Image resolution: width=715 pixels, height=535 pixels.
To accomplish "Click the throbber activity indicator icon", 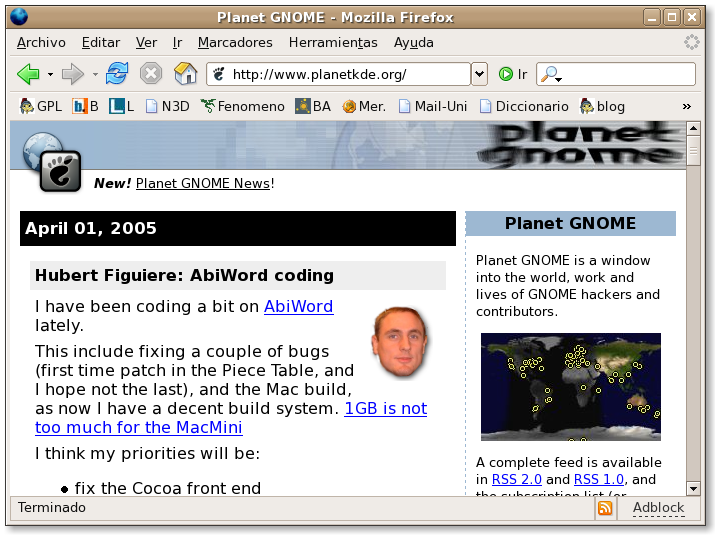I will coord(692,42).
